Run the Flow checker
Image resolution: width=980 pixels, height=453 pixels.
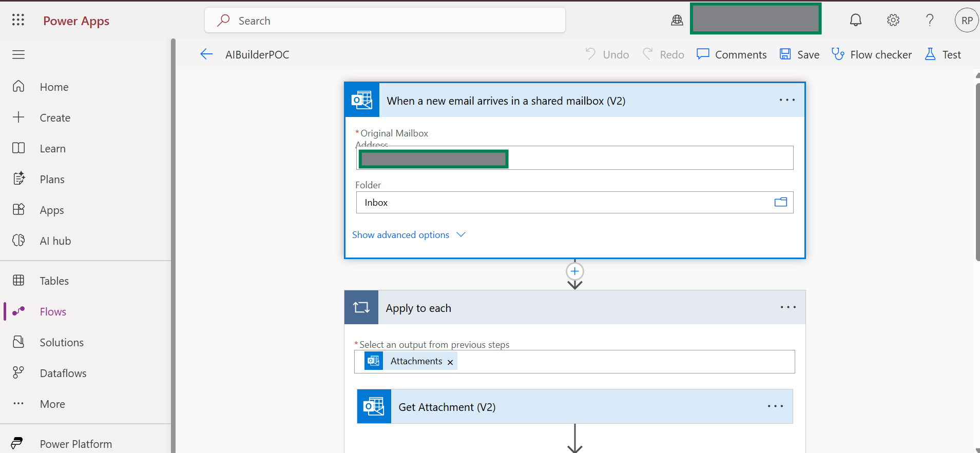click(872, 54)
